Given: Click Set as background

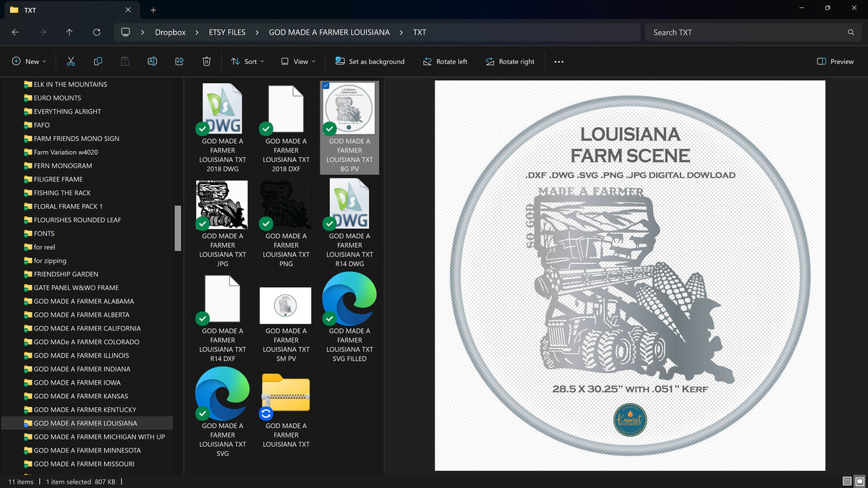Looking at the screenshot, I should click(369, 61).
